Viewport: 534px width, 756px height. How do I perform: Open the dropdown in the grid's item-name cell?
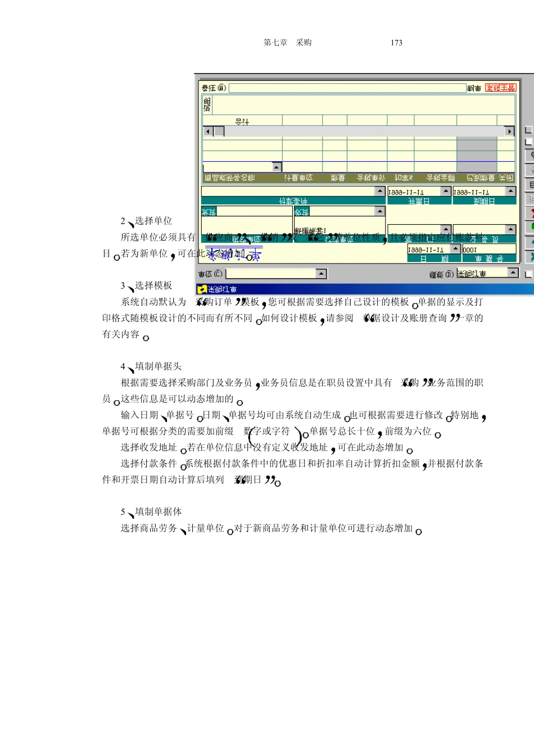click(x=277, y=167)
